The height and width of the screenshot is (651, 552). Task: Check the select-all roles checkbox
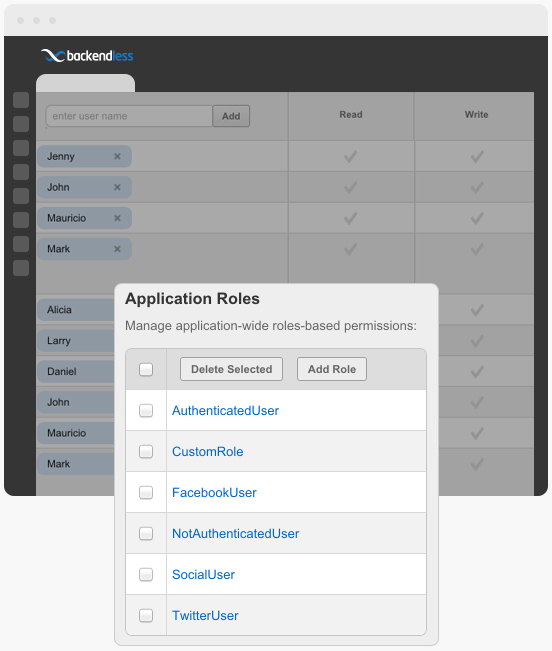[146, 370]
